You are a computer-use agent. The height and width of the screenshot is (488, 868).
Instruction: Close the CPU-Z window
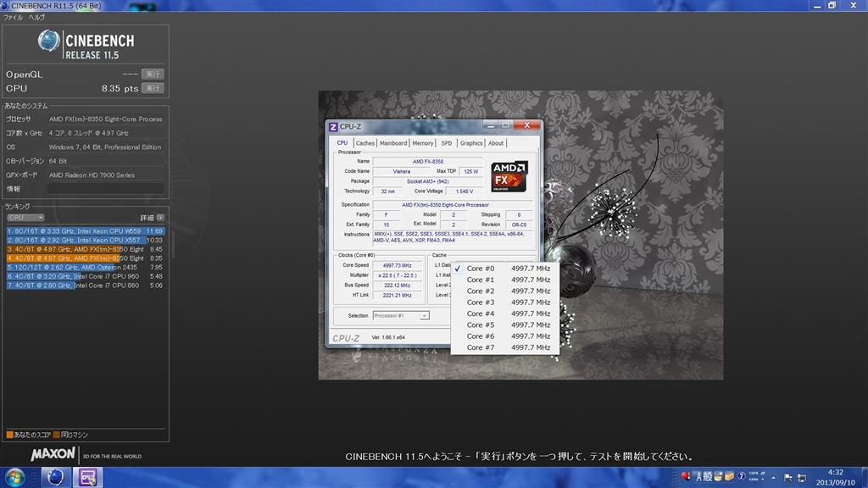click(526, 125)
